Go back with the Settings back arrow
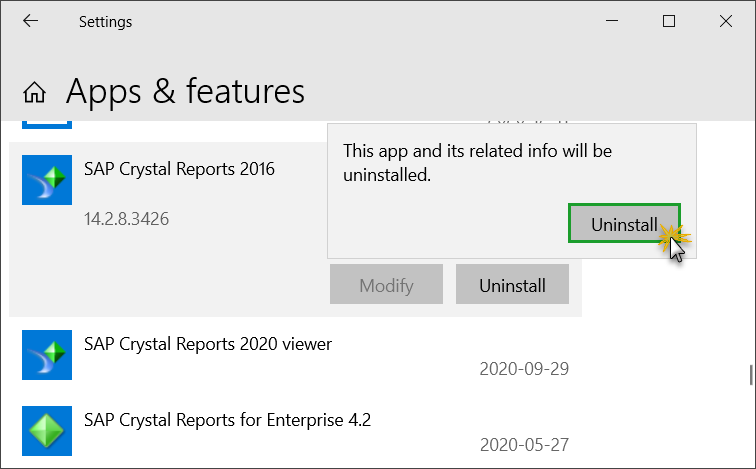 [x=30, y=21]
